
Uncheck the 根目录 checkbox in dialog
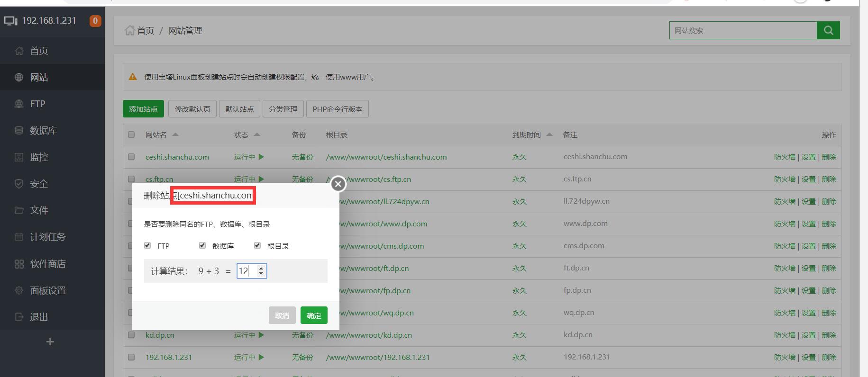tap(257, 245)
